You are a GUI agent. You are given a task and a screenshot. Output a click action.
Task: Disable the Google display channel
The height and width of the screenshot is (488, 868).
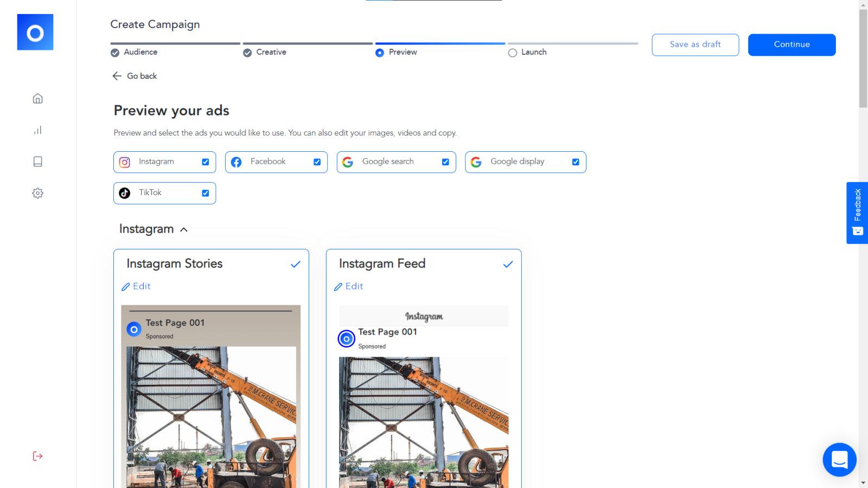point(576,162)
